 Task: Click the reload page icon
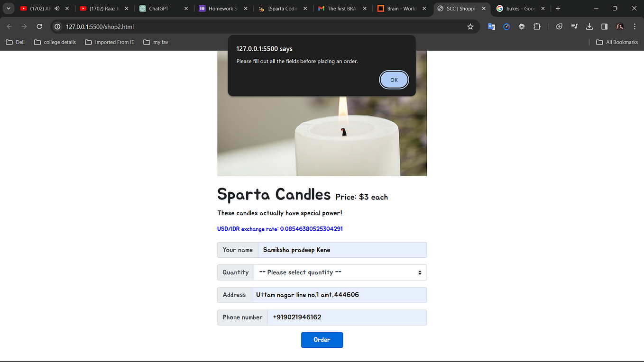point(39,27)
